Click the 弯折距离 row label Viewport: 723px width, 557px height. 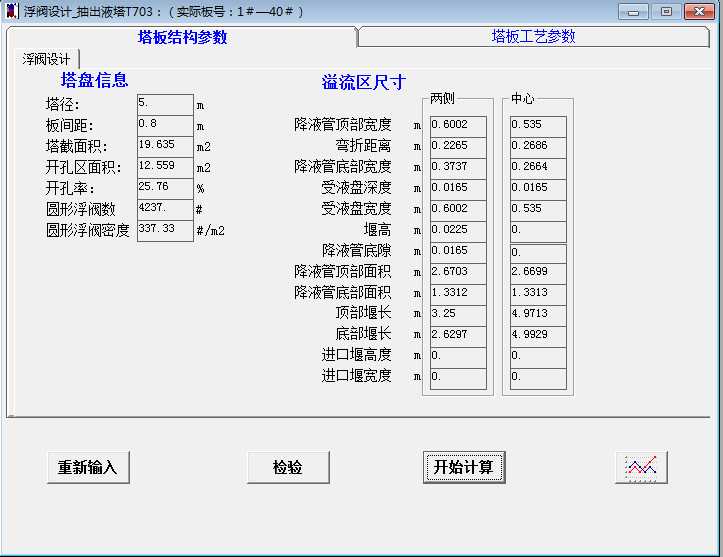(363, 146)
